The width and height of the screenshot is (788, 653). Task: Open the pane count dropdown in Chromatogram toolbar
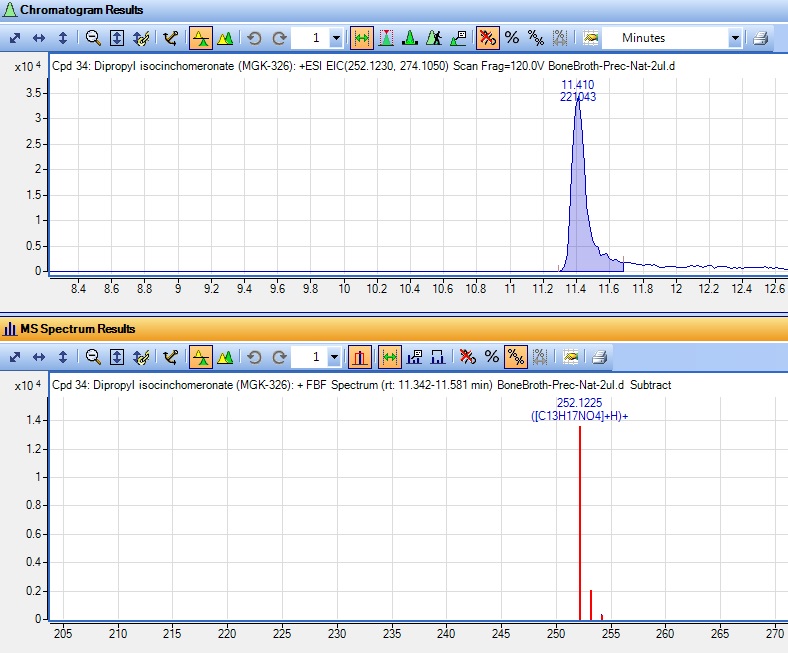coord(335,38)
